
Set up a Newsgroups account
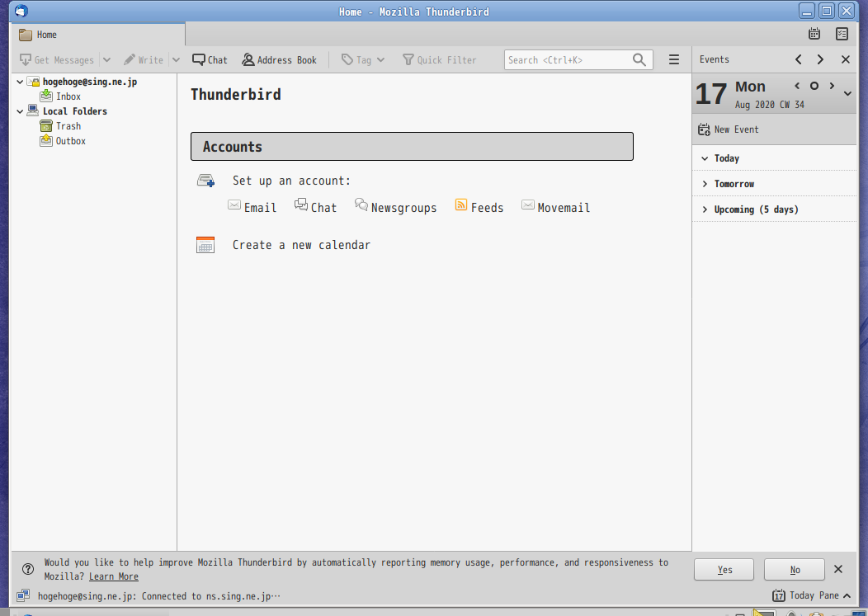(396, 207)
